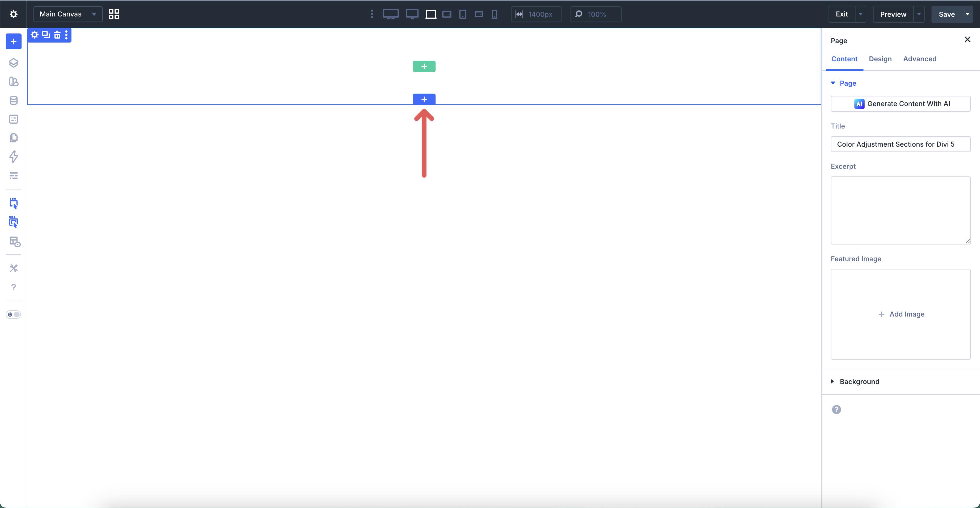980x508 pixels.
Task: Select the Add new element plus icon
Action: coord(14,41)
